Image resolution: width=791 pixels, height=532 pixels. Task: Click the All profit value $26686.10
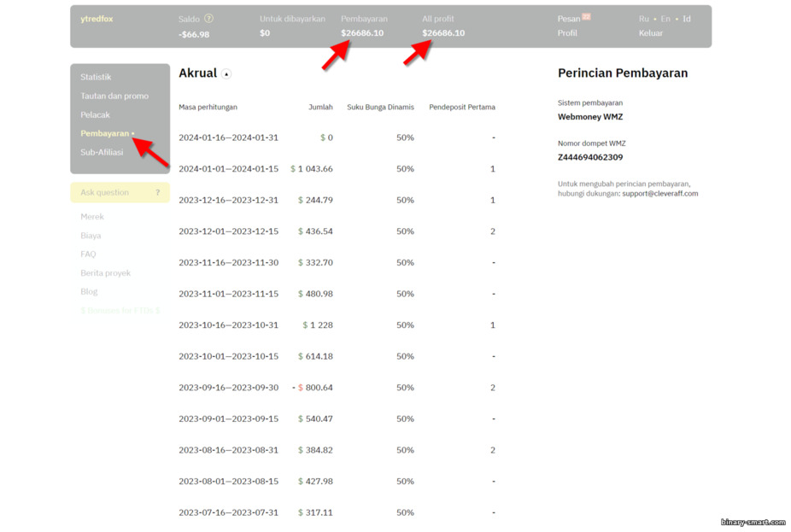(x=443, y=32)
